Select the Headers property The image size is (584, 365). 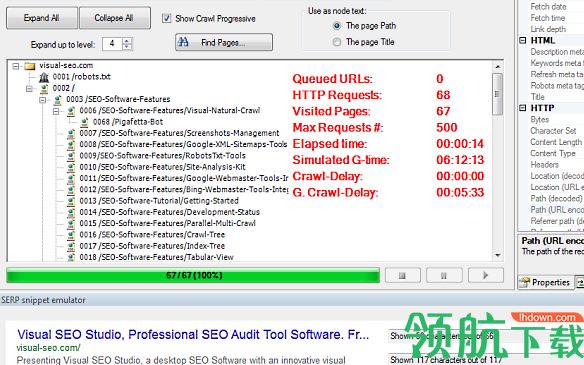[x=545, y=165]
